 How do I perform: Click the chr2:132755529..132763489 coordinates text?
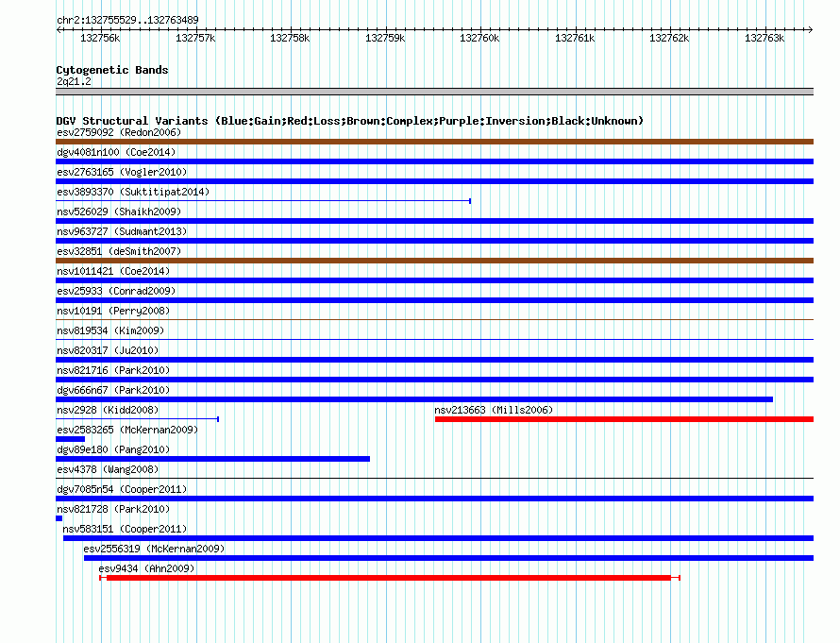pos(127,20)
